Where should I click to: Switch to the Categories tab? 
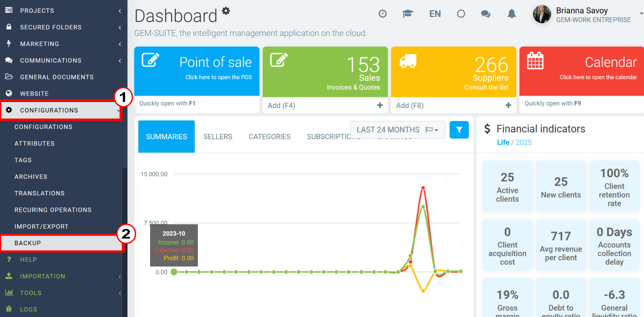click(x=269, y=137)
